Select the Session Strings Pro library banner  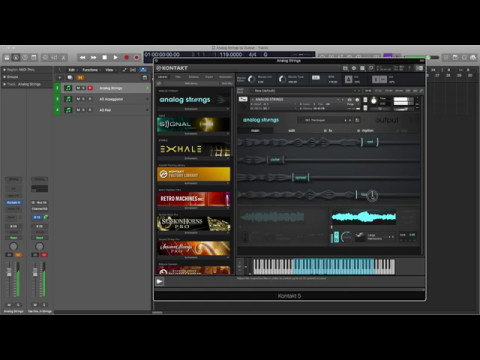(x=193, y=248)
